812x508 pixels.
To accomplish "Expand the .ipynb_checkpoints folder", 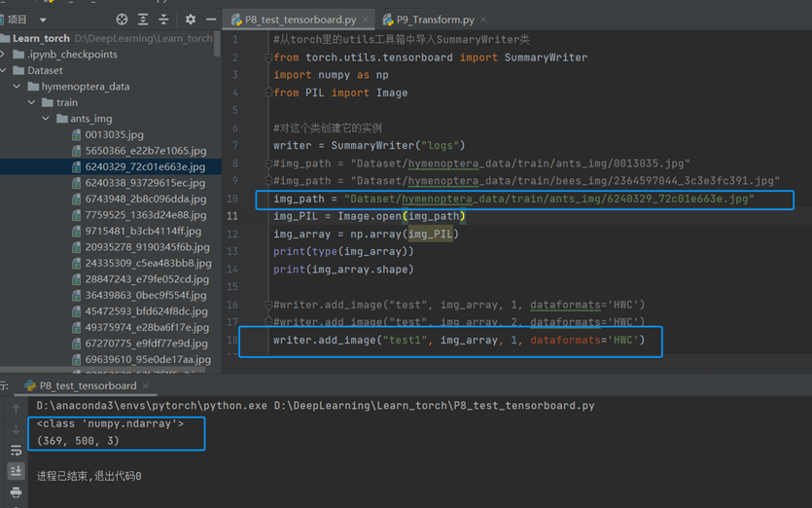I will tap(3, 54).
